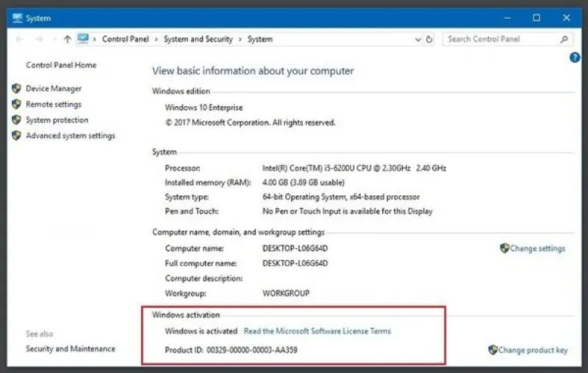Click the 4.00 GB (3.89 GB usable) value
The height and width of the screenshot is (373, 588).
point(304,182)
